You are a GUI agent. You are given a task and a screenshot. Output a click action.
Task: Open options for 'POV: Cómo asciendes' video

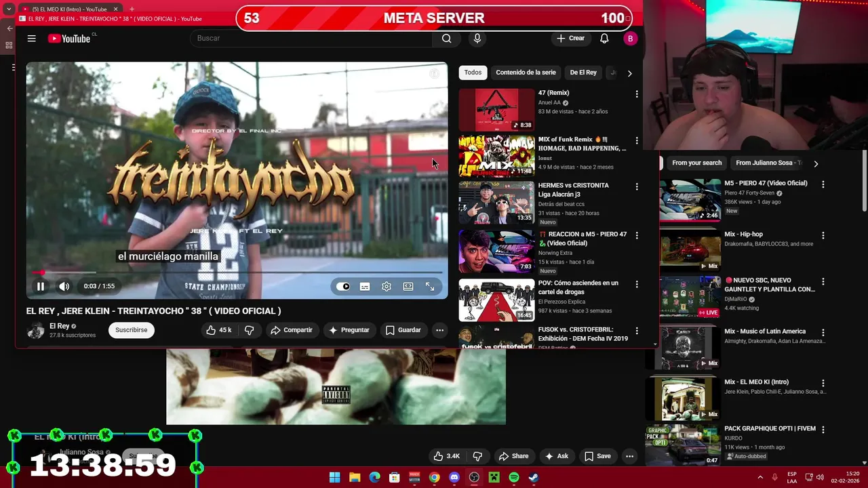[636, 285]
